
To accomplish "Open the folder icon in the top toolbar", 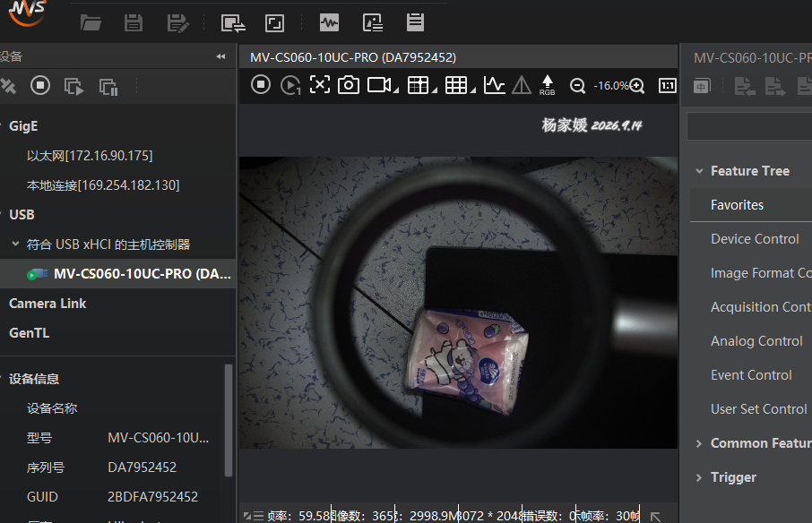I will tap(91, 22).
